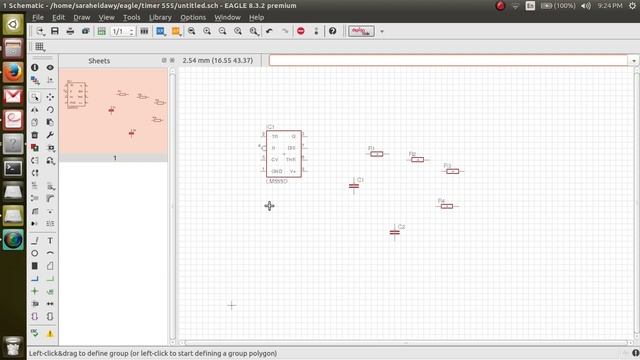Select the green Net tool
The height and width of the screenshot is (360, 640).
(50, 279)
